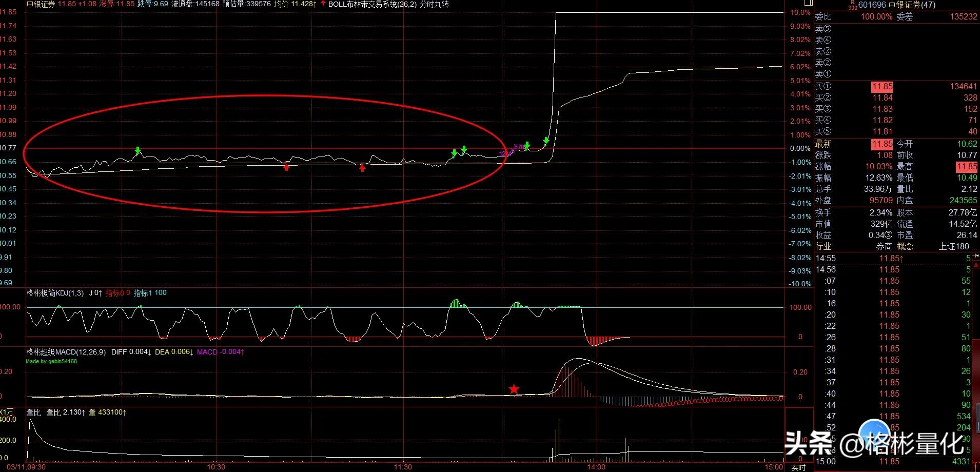Open the 格彬超级MACD(12,26,9) indicator title

pos(66,352)
